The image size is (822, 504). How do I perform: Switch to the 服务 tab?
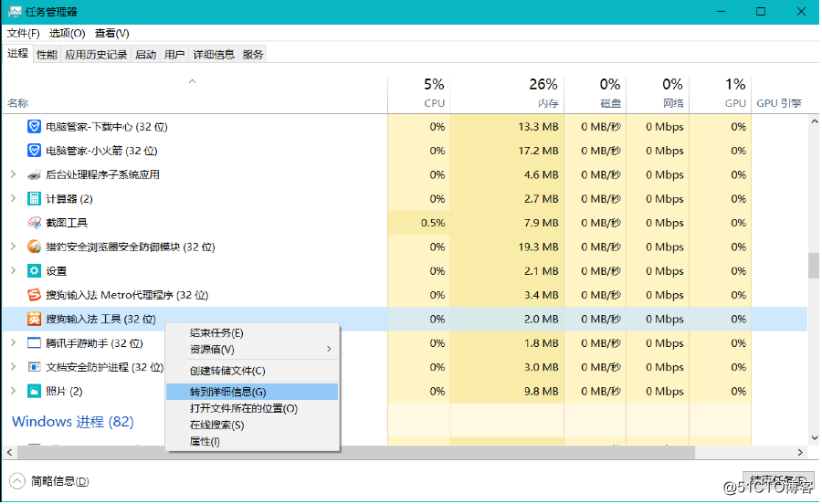253,55
